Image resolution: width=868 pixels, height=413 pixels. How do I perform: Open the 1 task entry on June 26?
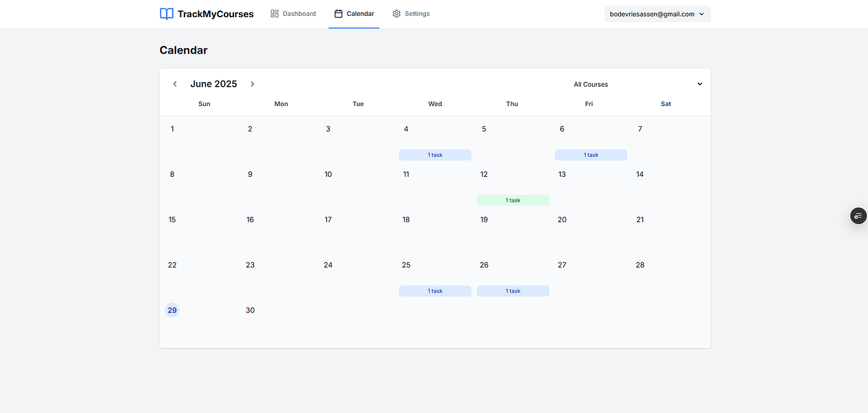[x=513, y=290]
